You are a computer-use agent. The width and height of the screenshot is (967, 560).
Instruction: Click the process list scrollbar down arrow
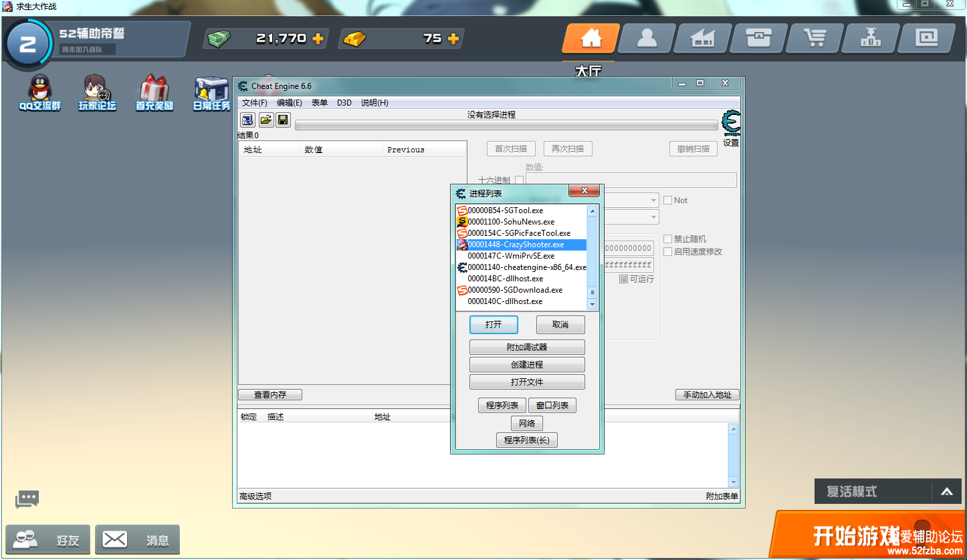(592, 304)
